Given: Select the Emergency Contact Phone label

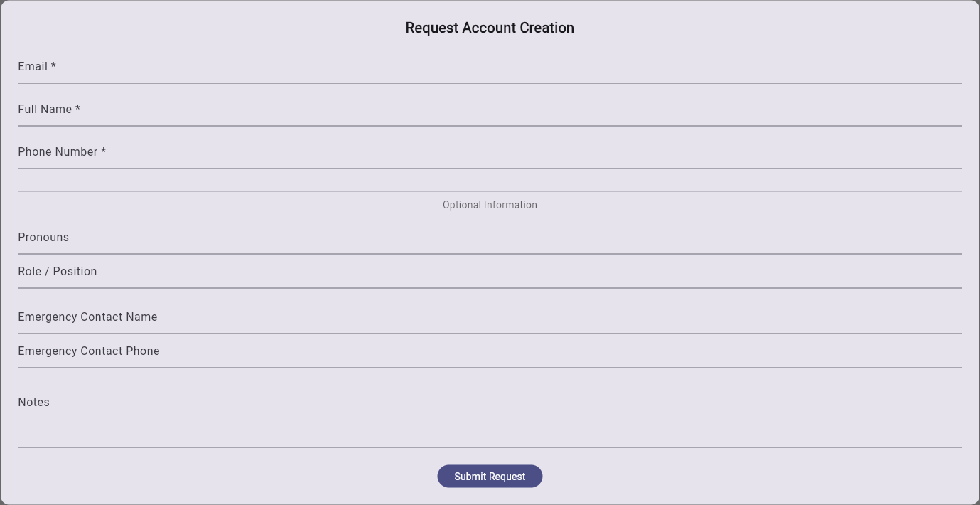Looking at the screenshot, I should pos(89,351).
